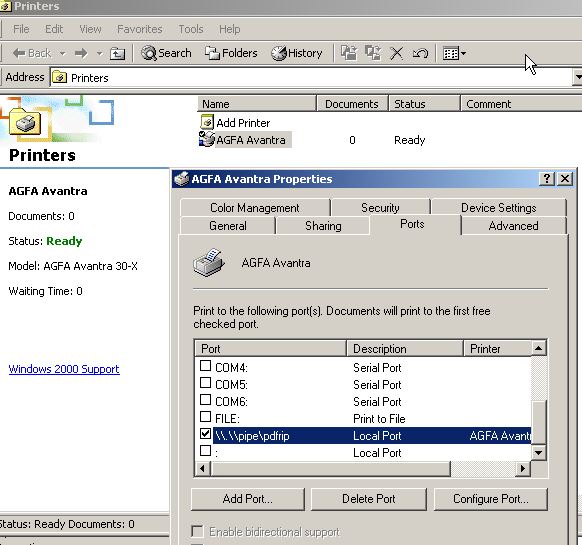Open the History pane

pos(297,53)
